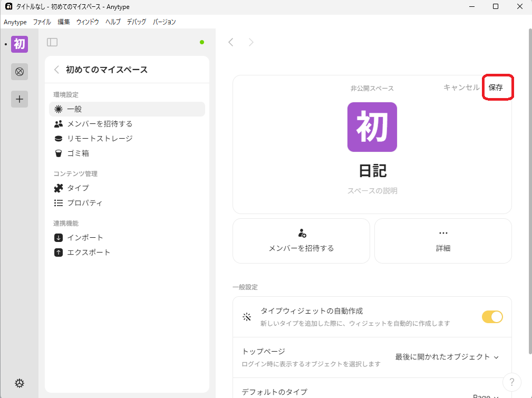Screen dimensions: 532x398
Task: Click the リモートストレージ disk icon
Action: tap(59, 139)
